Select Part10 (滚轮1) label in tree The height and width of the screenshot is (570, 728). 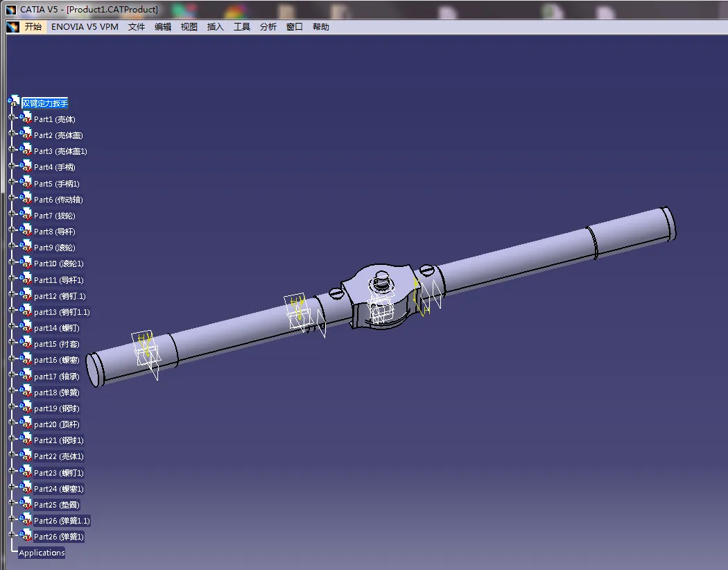click(x=58, y=264)
